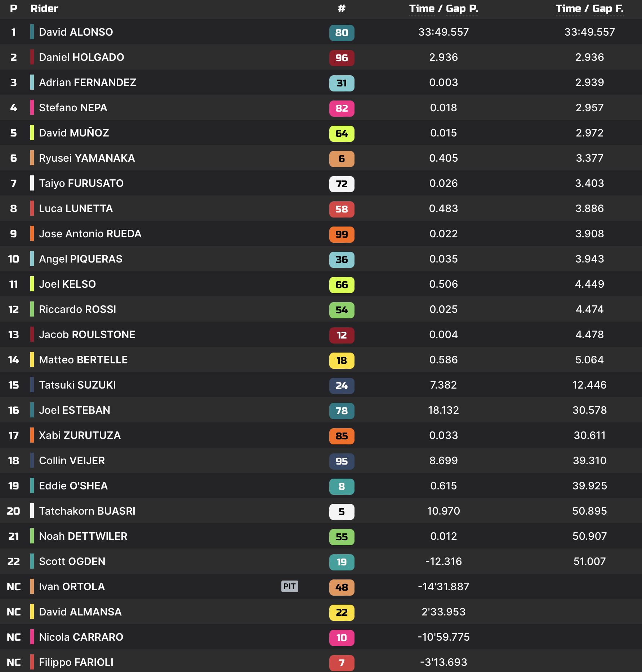Click the Time / Gap P. column header
642x672 pixels.
[x=443, y=9]
